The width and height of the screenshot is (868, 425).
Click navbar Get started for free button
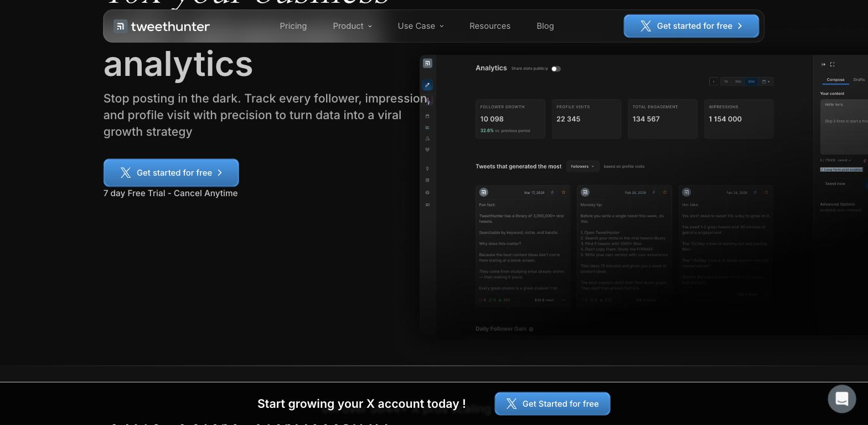coord(691,26)
